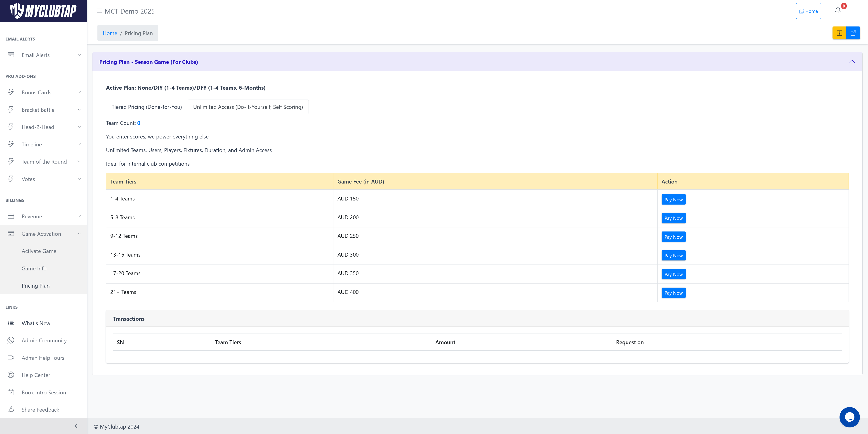The width and height of the screenshot is (868, 434).
Task: Expand the Revenue chevron
Action: point(79,216)
